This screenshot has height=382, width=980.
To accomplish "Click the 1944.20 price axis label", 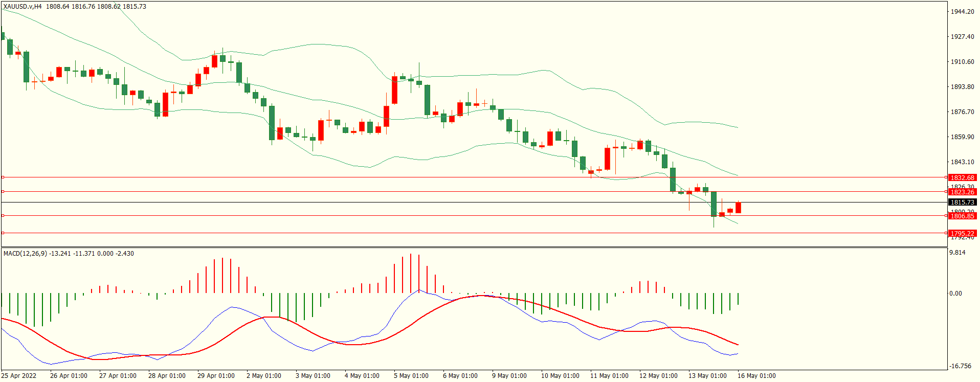I will click(962, 12).
